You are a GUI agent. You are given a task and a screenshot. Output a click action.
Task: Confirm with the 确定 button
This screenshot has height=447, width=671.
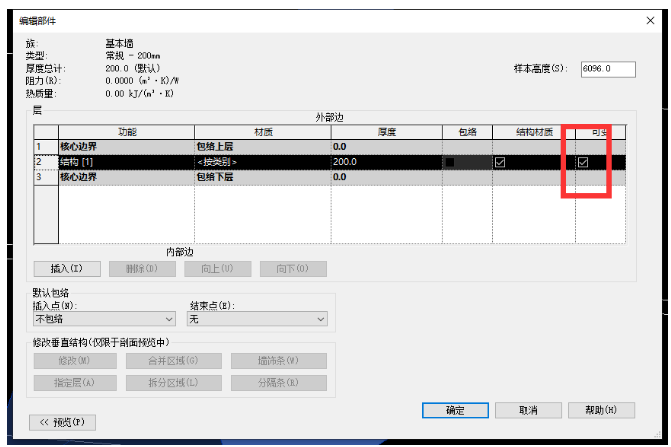[455, 410]
